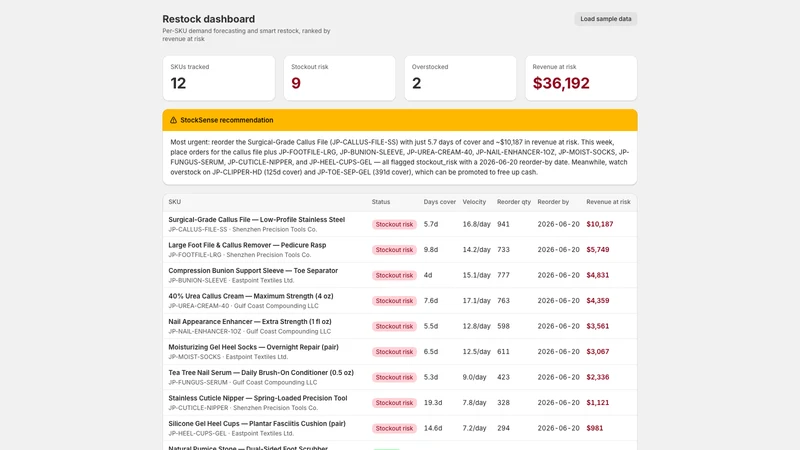Screen dimensions: 800x450
Task: Select the Silicone Gel Heel Cups title
Action: click(257, 423)
